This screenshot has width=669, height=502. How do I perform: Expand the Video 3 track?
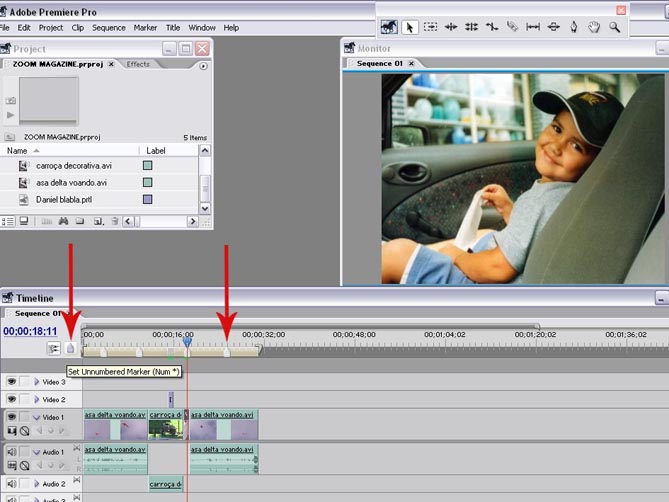tap(37, 382)
